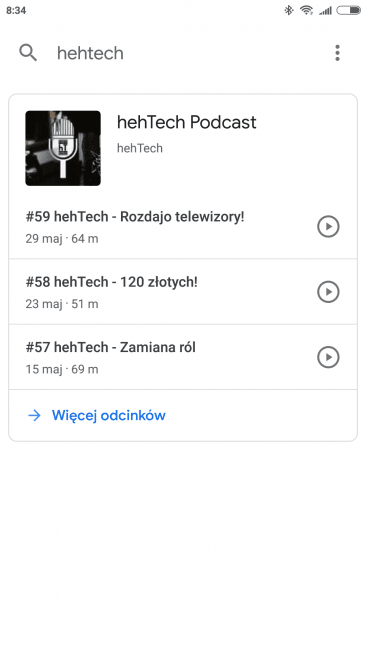This screenshot has height=650, width=366.
Task: Play episode #59 Rozdajo telewizory
Action: [x=328, y=226]
